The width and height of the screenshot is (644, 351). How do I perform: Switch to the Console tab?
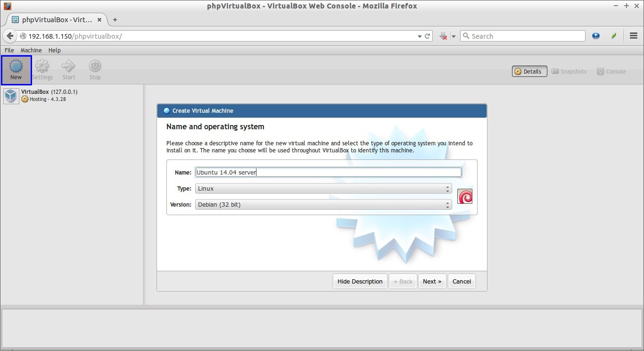pyautogui.click(x=611, y=71)
